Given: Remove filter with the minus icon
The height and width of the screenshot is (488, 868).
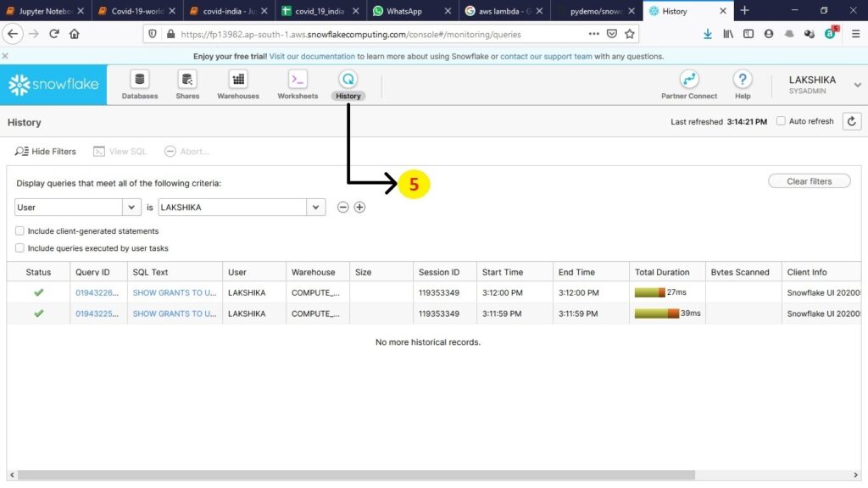Looking at the screenshot, I should tap(343, 208).
